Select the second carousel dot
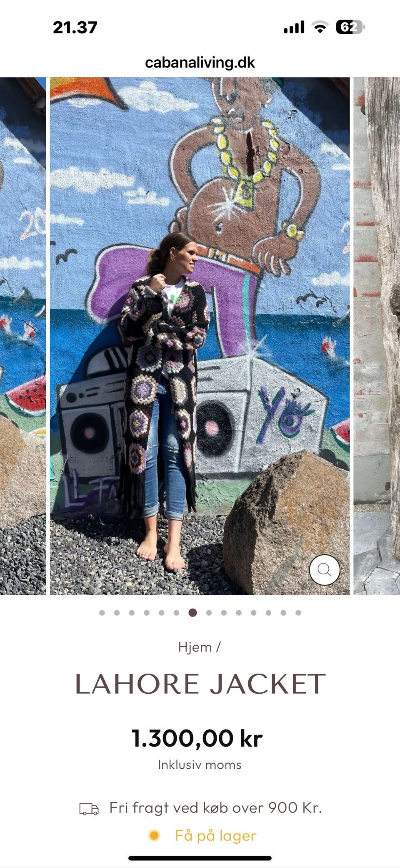 [x=117, y=613]
